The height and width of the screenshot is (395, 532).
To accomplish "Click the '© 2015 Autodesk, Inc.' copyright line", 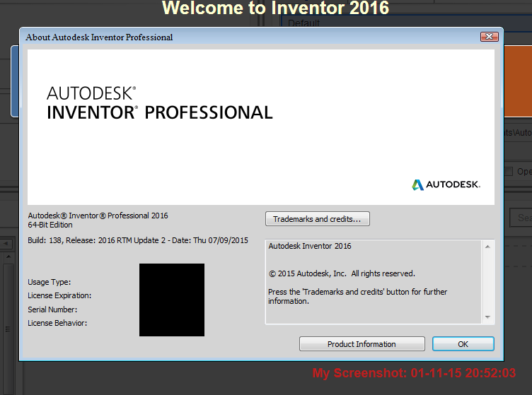I will (x=342, y=273).
